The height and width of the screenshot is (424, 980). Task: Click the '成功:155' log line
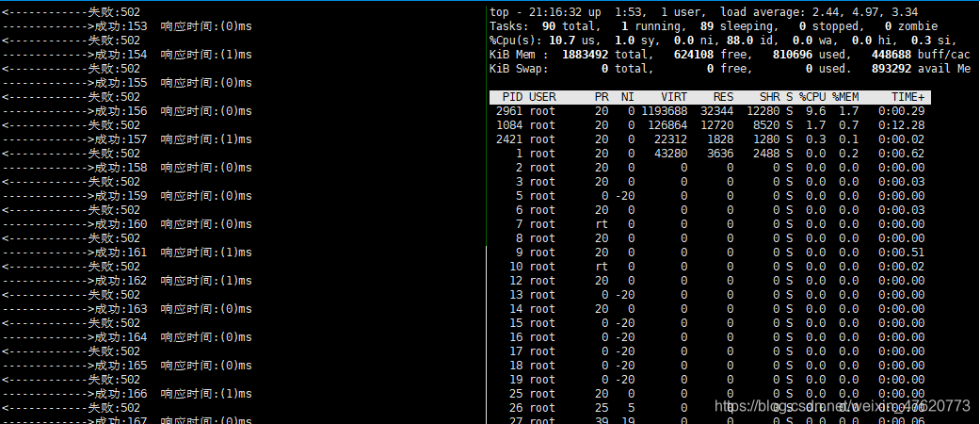(127, 83)
